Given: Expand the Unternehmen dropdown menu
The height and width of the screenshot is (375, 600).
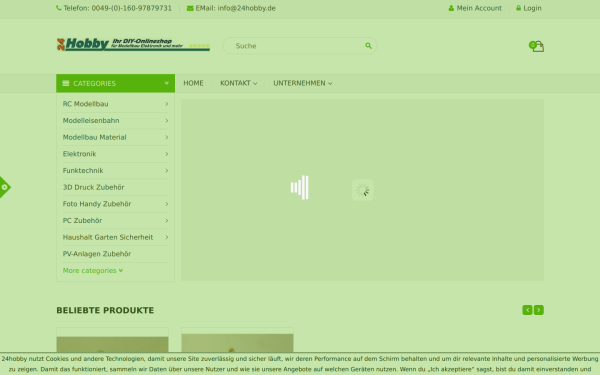Looking at the screenshot, I should (x=302, y=83).
